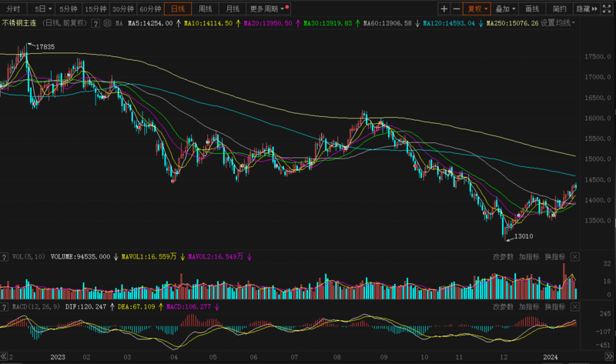616x364 pixels.
Task: Close the VOL indicator panel
Action: click(575, 256)
